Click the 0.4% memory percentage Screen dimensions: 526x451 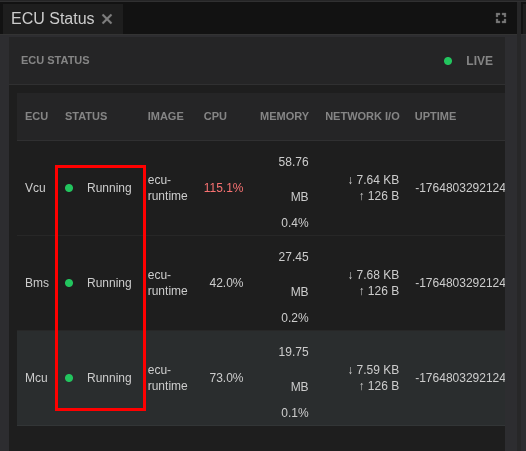tap(295, 223)
